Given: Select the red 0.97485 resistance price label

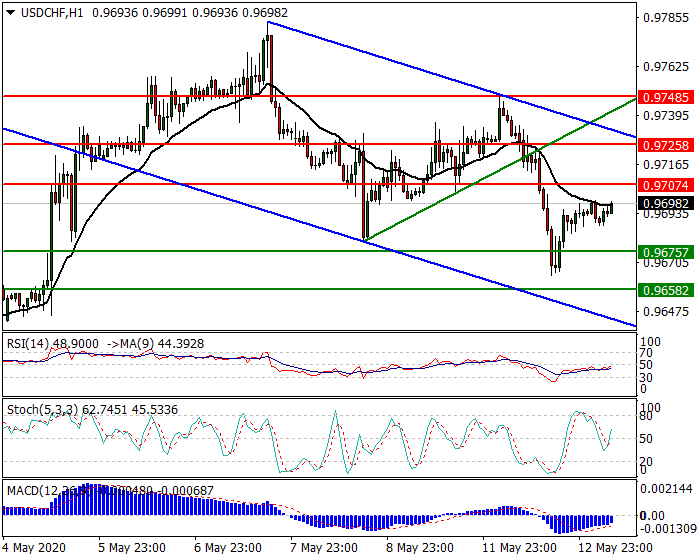Looking at the screenshot, I should (666, 97).
